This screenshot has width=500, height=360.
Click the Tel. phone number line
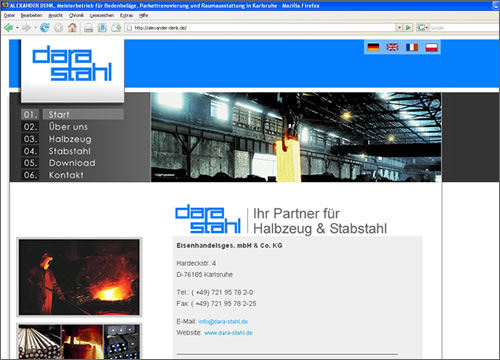pyautogui.click(x=215, y=292)
